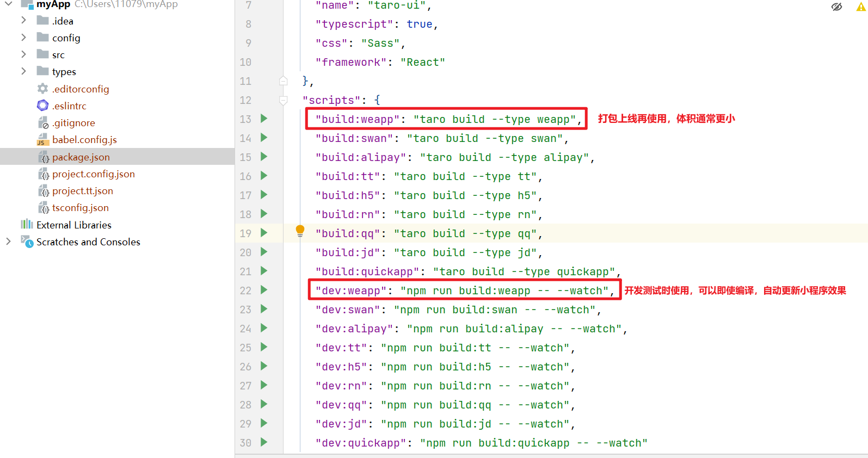Run the dev:weapp script gutter arrow
Viewport: 868px width, 458px height.
point(264,290)
